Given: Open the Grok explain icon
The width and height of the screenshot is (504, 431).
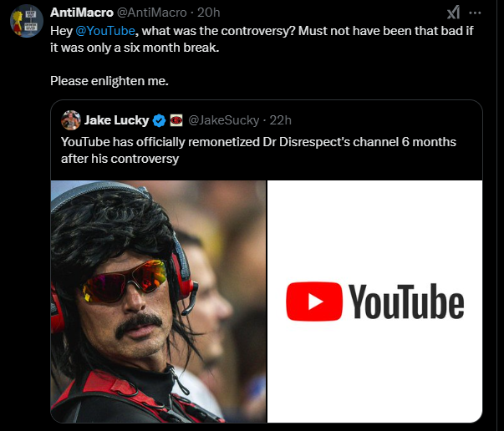Looking at the screenshot, I should click(453, 13).
